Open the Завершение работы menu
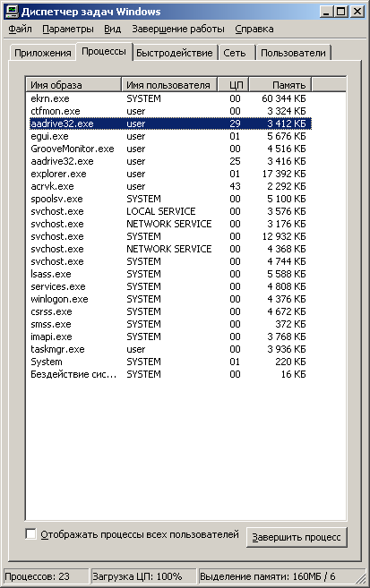 [178, 29]
